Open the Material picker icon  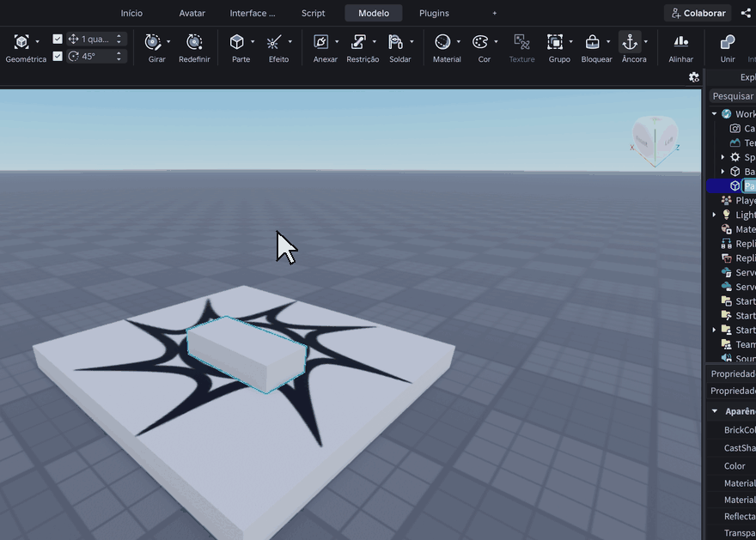click(x=442, y=42)
